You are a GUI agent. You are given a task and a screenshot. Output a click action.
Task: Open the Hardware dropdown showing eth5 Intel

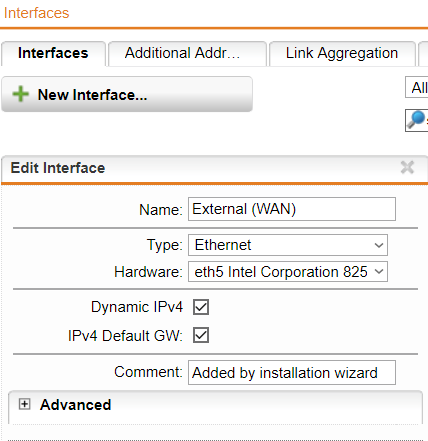(x=288, y=272)
